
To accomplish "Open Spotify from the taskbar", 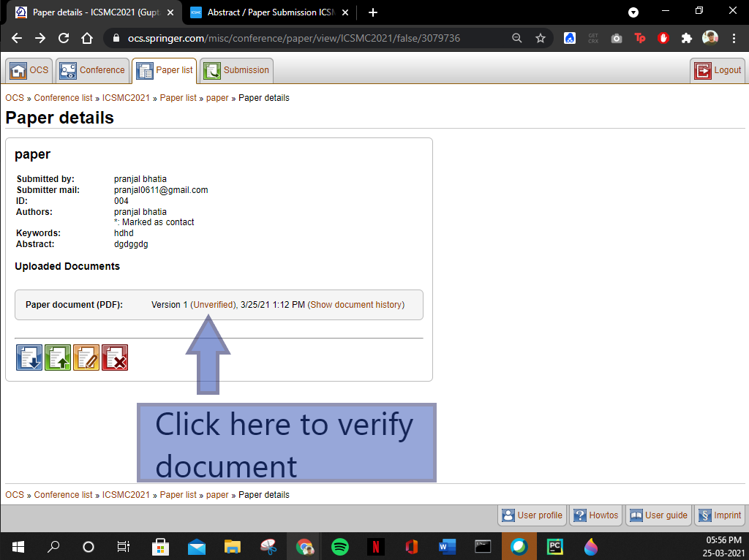I will pyautogui.click(x=339, y=546).
